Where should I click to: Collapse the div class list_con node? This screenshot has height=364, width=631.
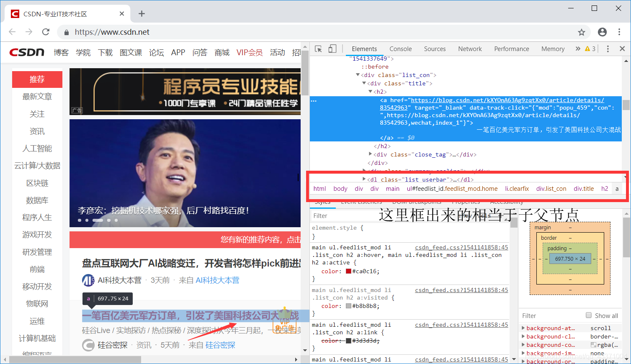coord(358,75)
